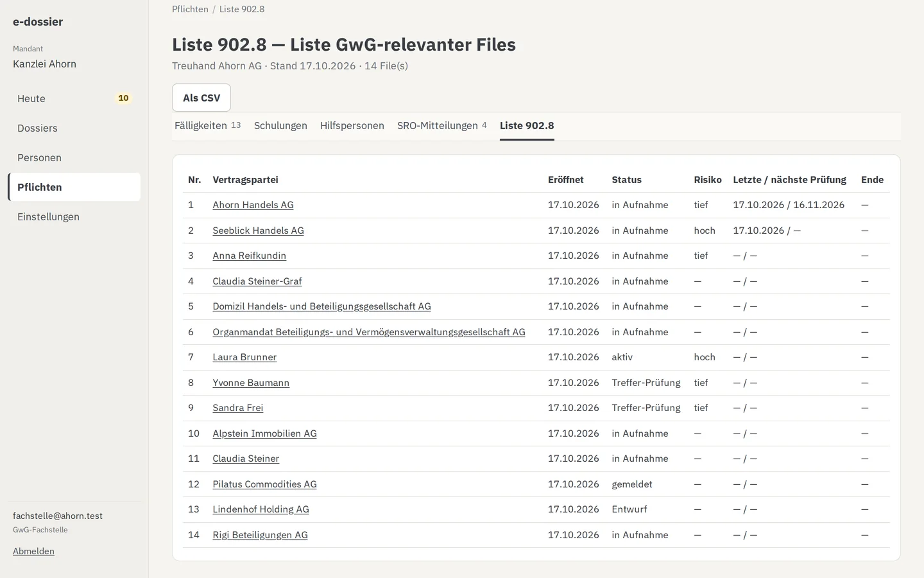Viewport: 924px width, 578px height.
Task: Open Heute in the sidebar
Action: 74,98
